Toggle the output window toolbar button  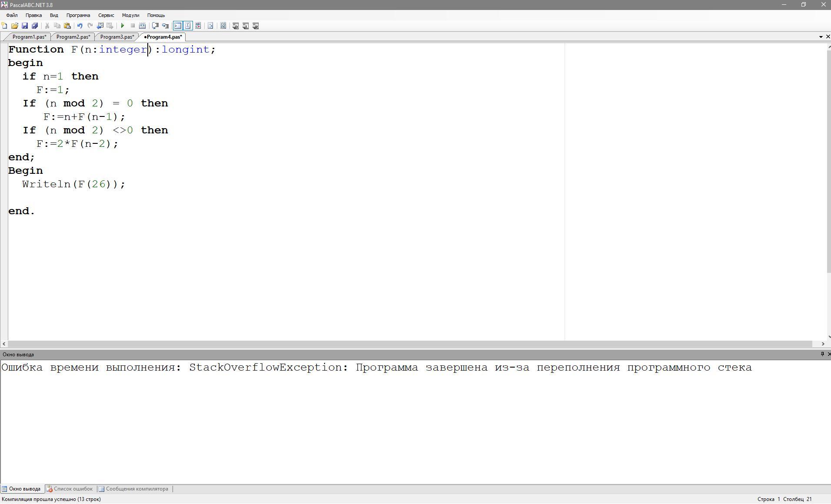tap(178, 26)
